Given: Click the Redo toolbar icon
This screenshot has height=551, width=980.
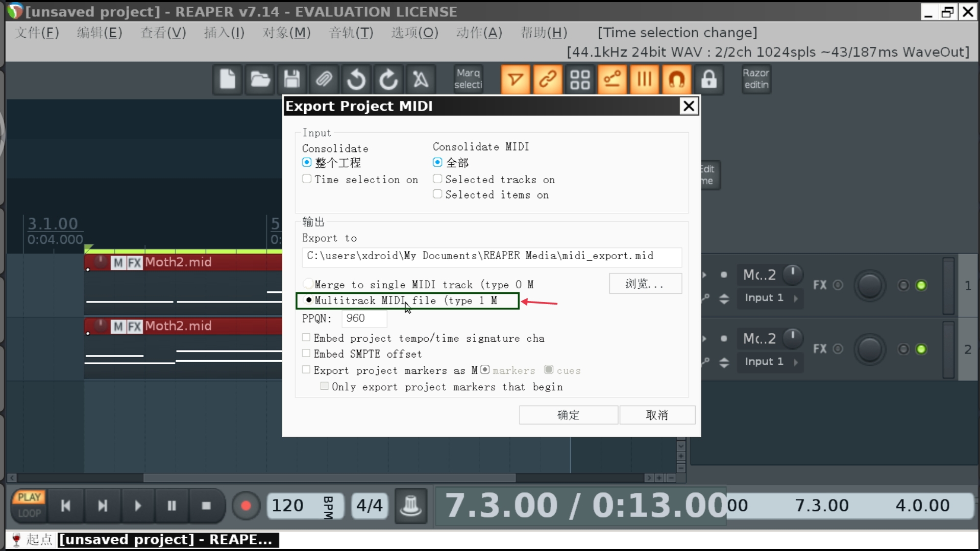Looking at the screenshot, I should tap(388, 80).
